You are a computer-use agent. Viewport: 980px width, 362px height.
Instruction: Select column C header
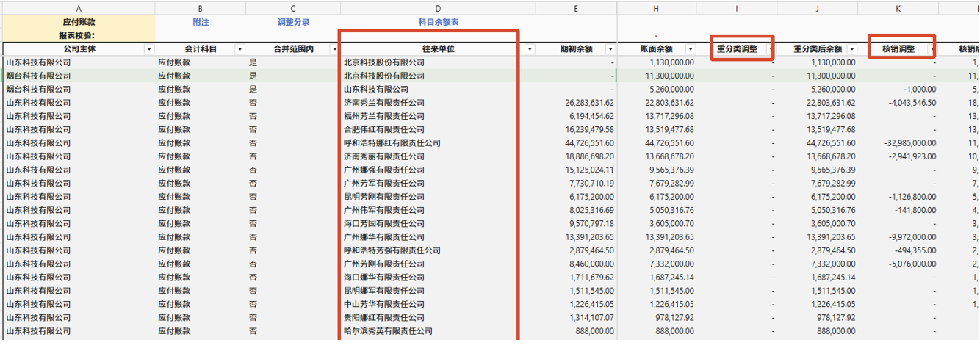293,8
